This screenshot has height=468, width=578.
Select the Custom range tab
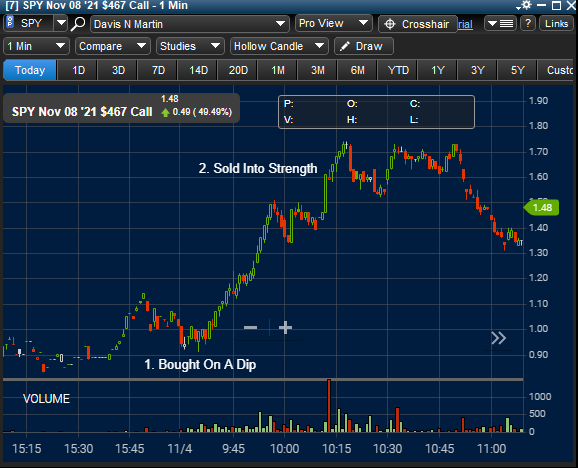pyautogui.click(x=556, y=70)
